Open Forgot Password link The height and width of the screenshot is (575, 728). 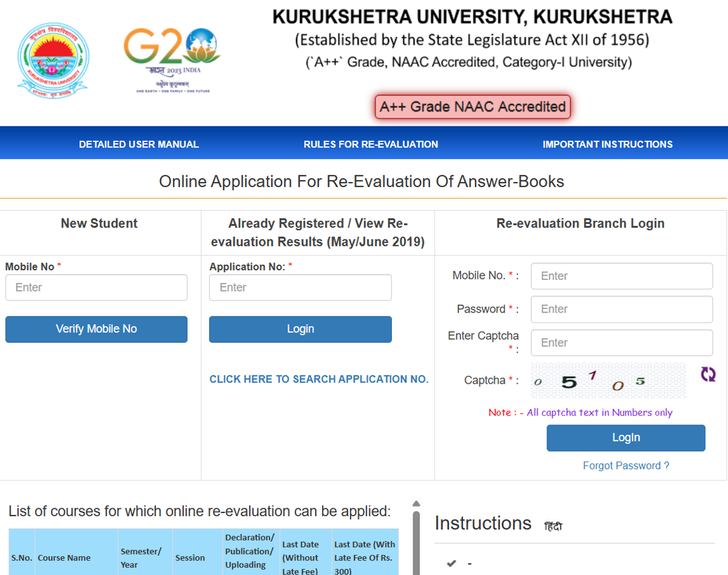pyautogui.click(x=626, y=466)
